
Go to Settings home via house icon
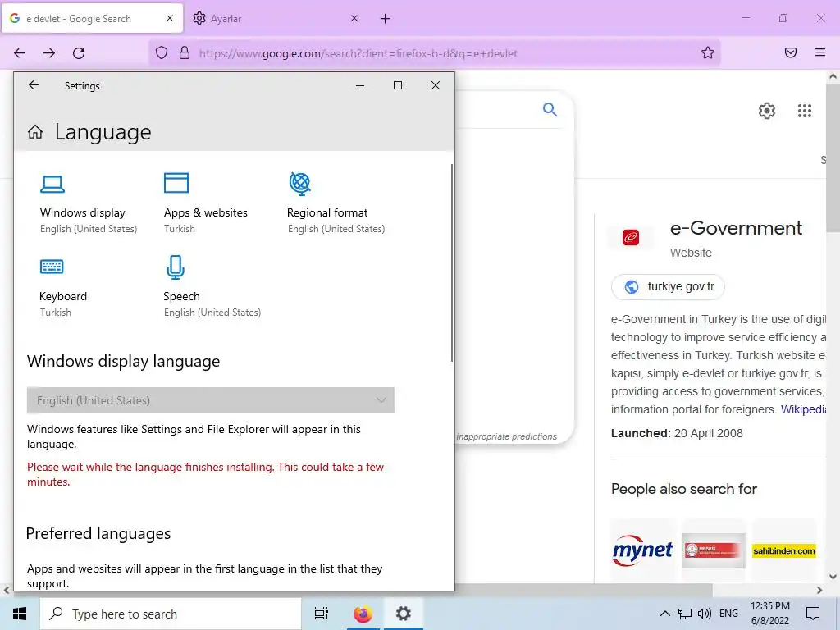click(x=35, y=132)
